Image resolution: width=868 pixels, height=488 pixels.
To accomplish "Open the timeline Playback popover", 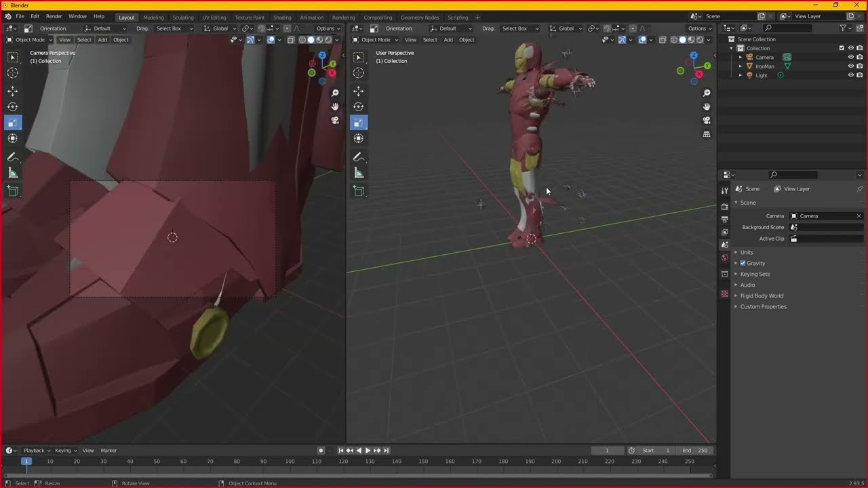I will (x=36, y=450).
